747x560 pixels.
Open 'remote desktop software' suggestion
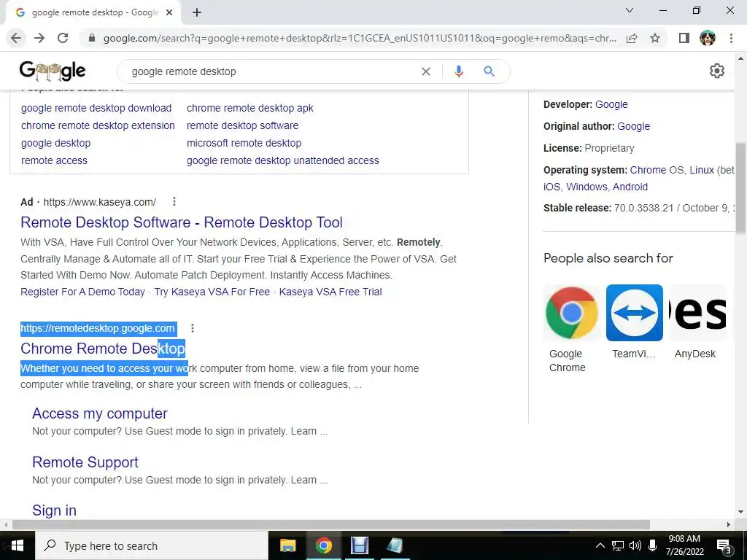click(242, 125)
